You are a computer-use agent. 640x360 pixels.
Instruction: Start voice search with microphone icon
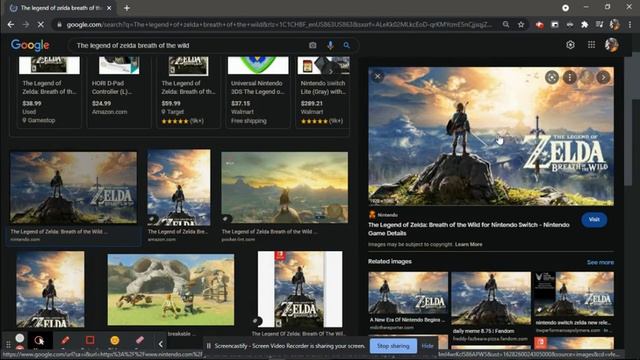(x=330, y=45)
